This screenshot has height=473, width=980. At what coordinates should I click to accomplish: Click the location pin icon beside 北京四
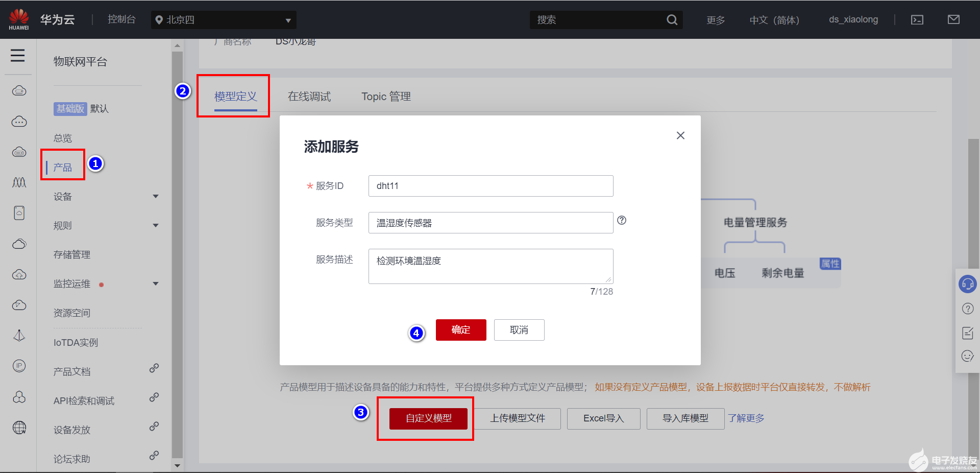pyautogui.click(x=159, y=20)
